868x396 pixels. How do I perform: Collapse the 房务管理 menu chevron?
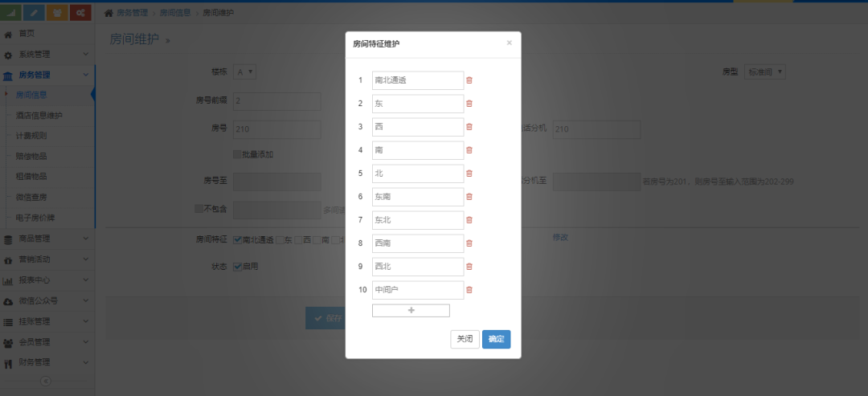[86, 75]
